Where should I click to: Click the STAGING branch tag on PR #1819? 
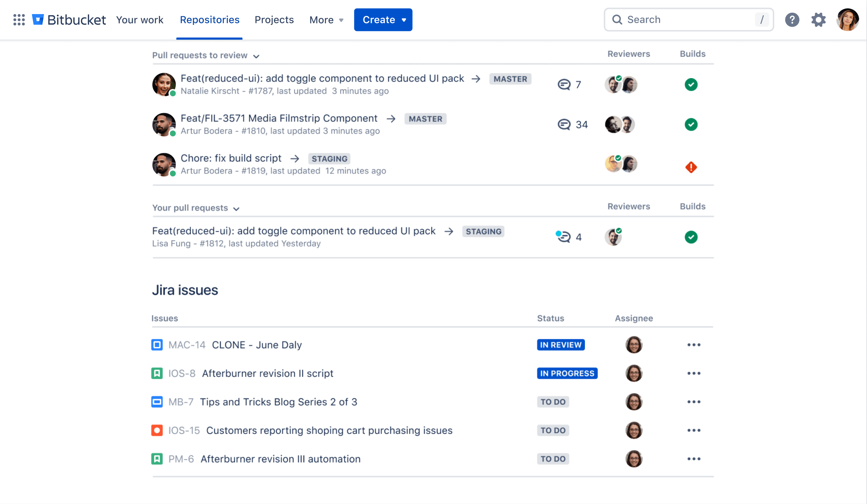[x=329, y=159]
